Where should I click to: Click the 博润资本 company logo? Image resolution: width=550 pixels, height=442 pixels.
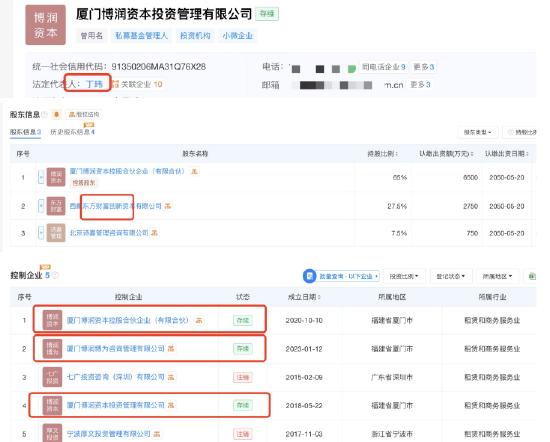pyautogui.click(x=45, y=25)
